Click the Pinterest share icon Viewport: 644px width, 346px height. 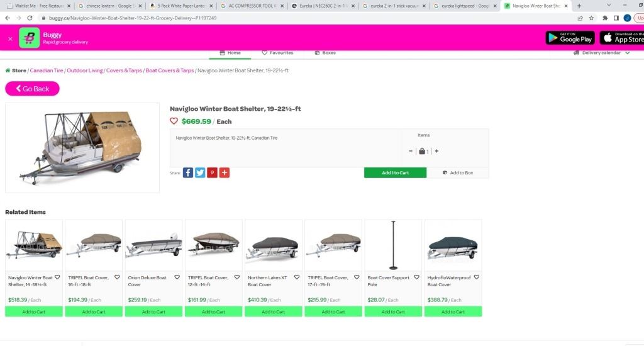coord(212,172)
